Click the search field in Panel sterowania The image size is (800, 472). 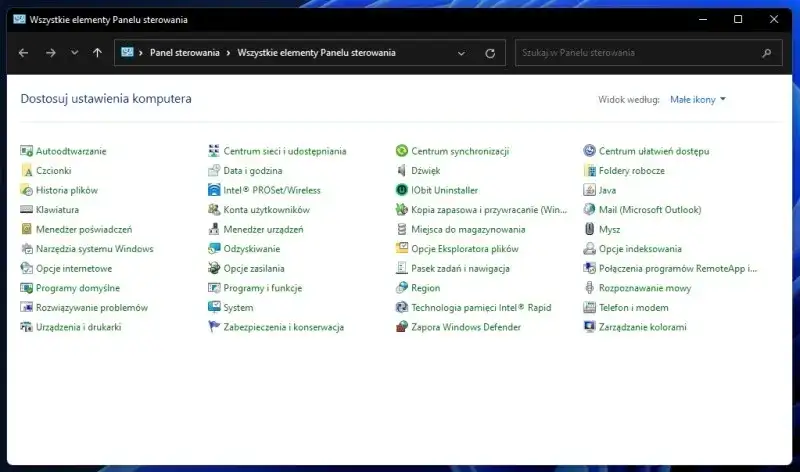(648, 53)
